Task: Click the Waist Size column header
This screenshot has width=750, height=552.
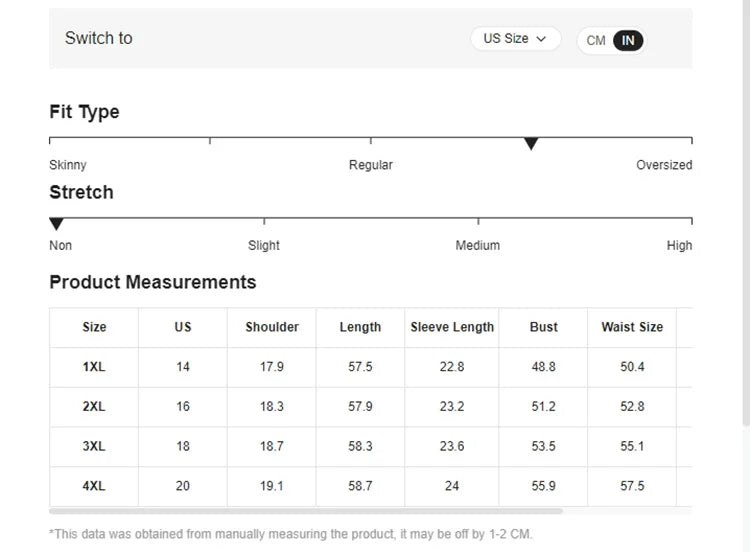Action: click(x=632, y=327)
